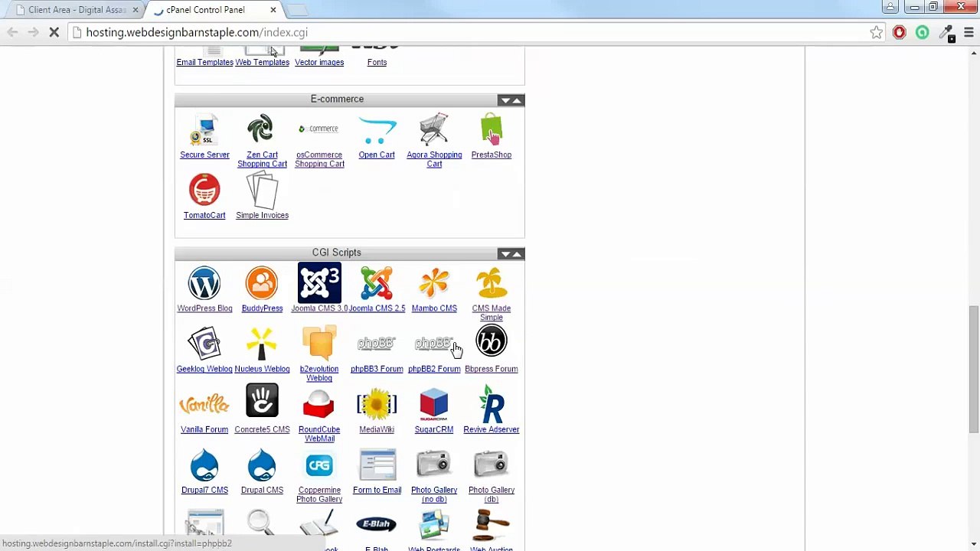Click the SugarCRM text link

[x=434, y=429]
